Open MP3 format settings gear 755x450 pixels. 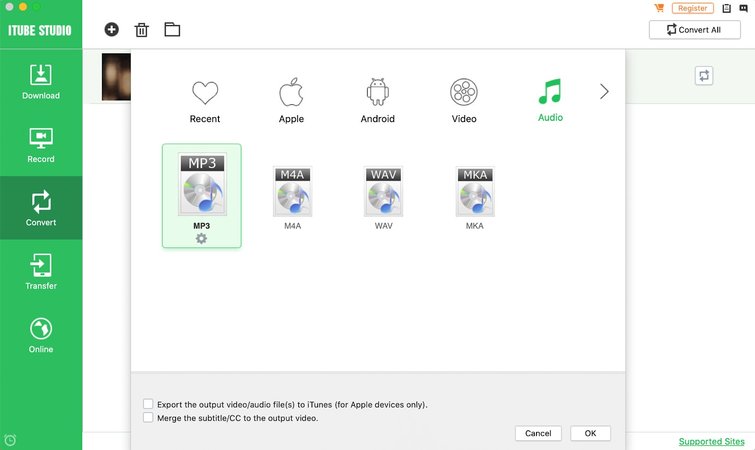(x=201, y=238)
